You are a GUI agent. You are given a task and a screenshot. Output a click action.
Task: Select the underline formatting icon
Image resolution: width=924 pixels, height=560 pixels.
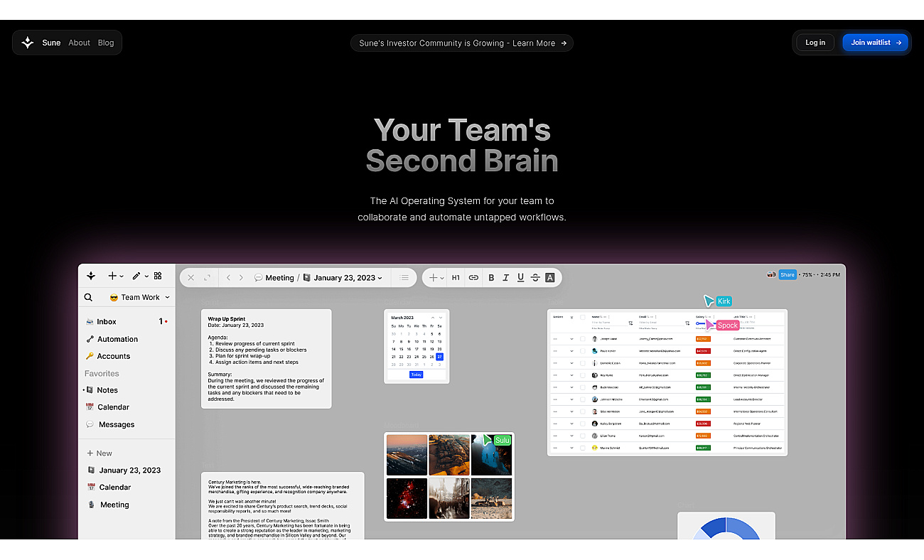pos(520,278)
